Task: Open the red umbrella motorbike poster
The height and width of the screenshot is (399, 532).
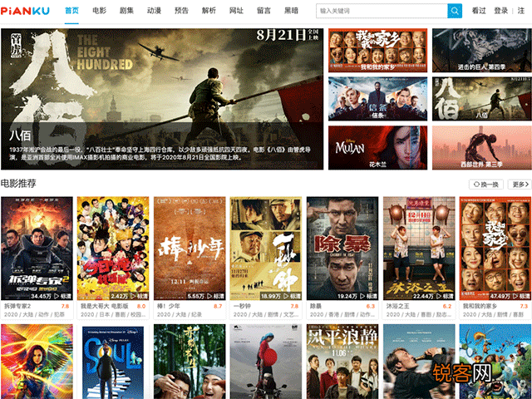Action: coord(266,362)
